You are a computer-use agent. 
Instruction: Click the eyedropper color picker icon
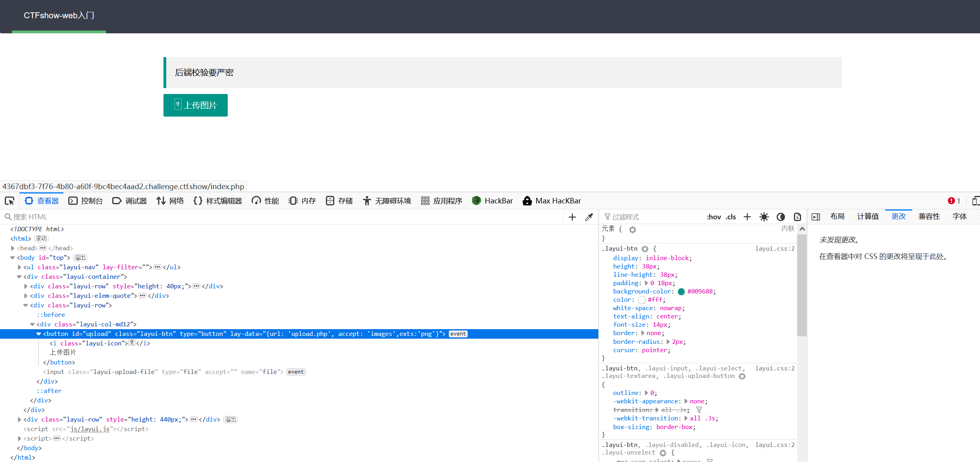pyautogui.click(x=589, y=217)
